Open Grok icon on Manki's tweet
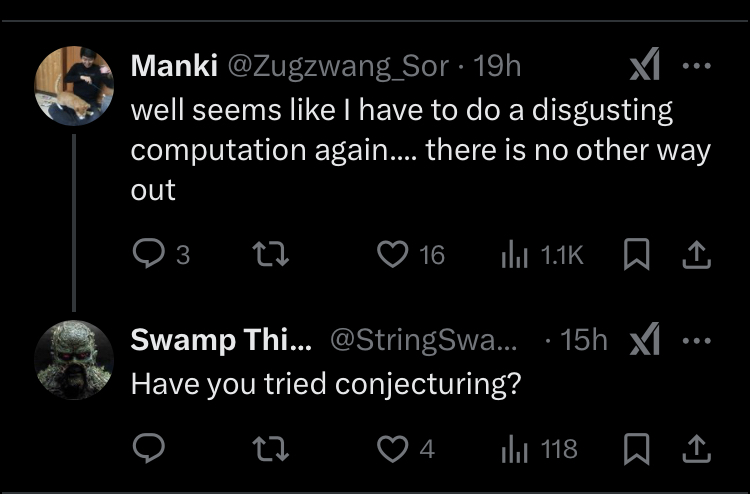The image size is (750, 494). pyautogui.click(x=644, y=68)
